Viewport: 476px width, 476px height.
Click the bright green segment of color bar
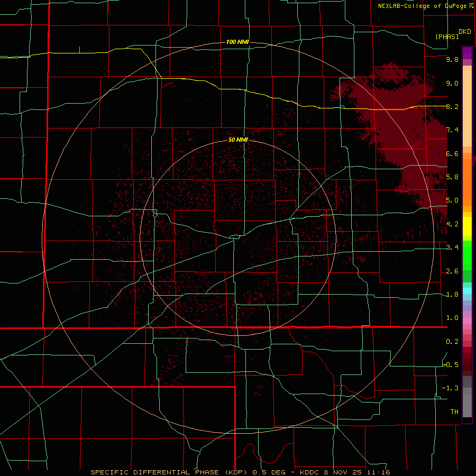(467, 255)
